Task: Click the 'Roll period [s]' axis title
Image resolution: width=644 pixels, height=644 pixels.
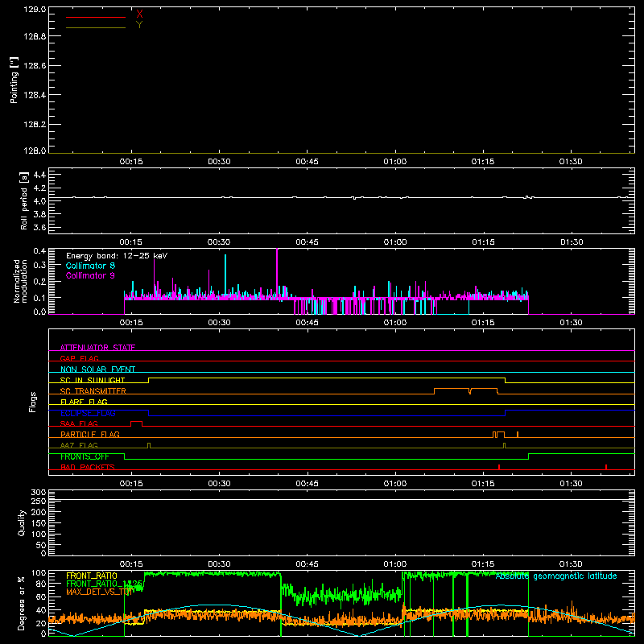Action: click(23, 200)
